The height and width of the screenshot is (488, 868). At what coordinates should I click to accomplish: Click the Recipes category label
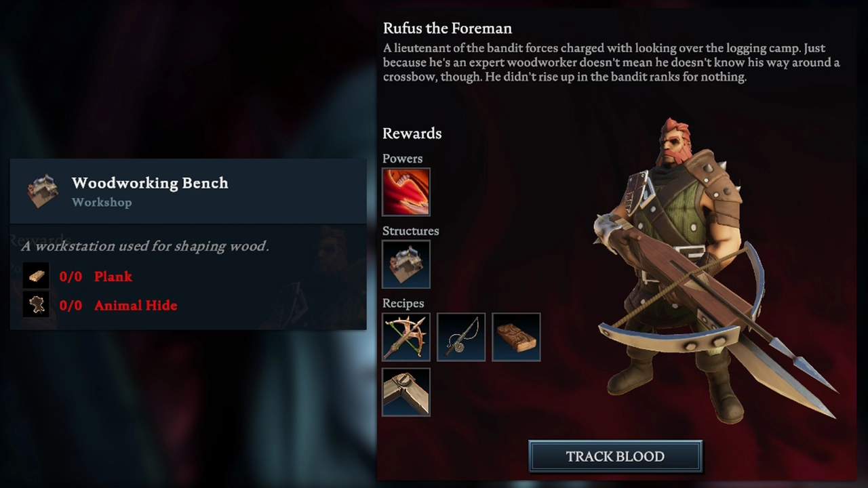pyautogui.click(x=403, y=304)
